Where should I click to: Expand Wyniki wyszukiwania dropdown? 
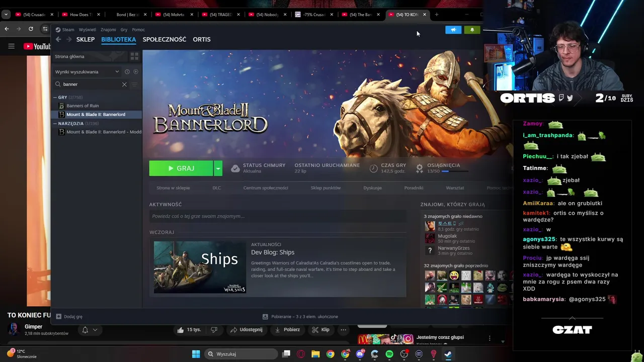coord(87,71)
